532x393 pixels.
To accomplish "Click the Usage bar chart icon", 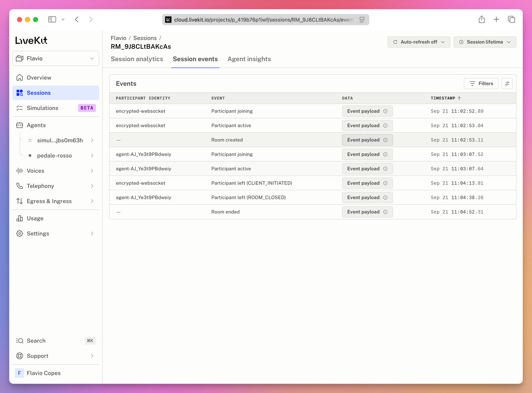I will pos(20,218).
